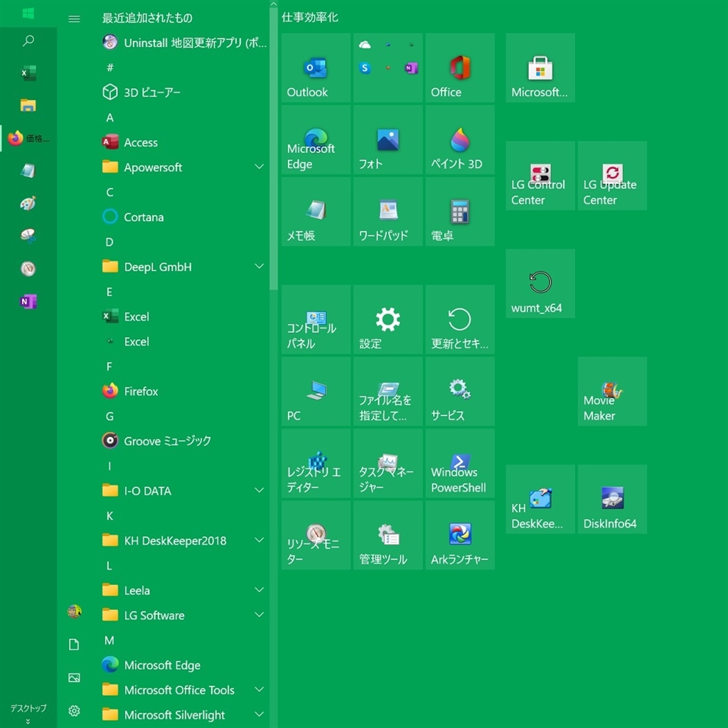Open the リソースモニター tile
Viewport: 728px width, 728px height.
[x=316, y=535]
